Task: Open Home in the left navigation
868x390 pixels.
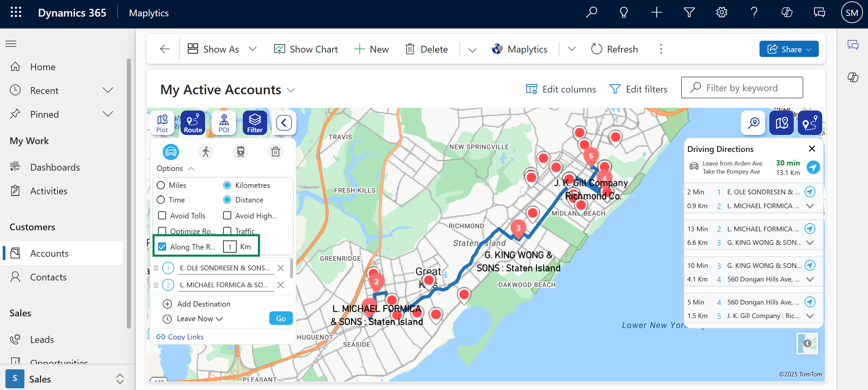Action: click(43, 67)
